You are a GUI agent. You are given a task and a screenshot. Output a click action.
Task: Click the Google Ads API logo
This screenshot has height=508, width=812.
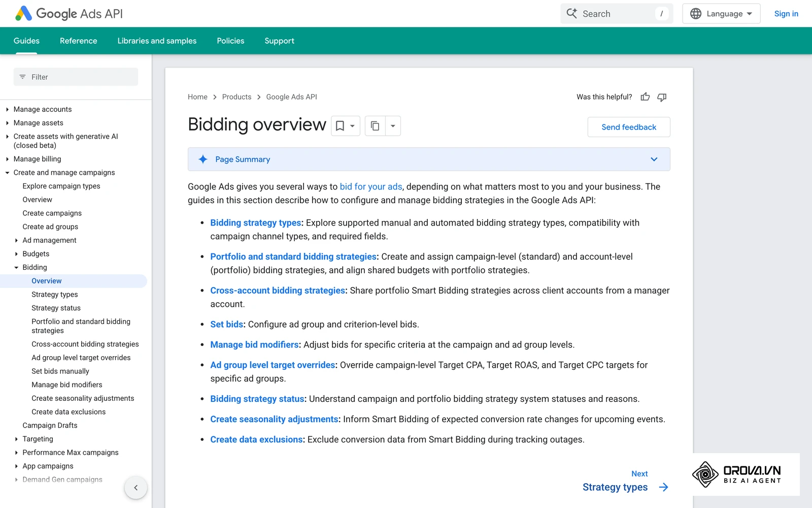tap(69, 14)
